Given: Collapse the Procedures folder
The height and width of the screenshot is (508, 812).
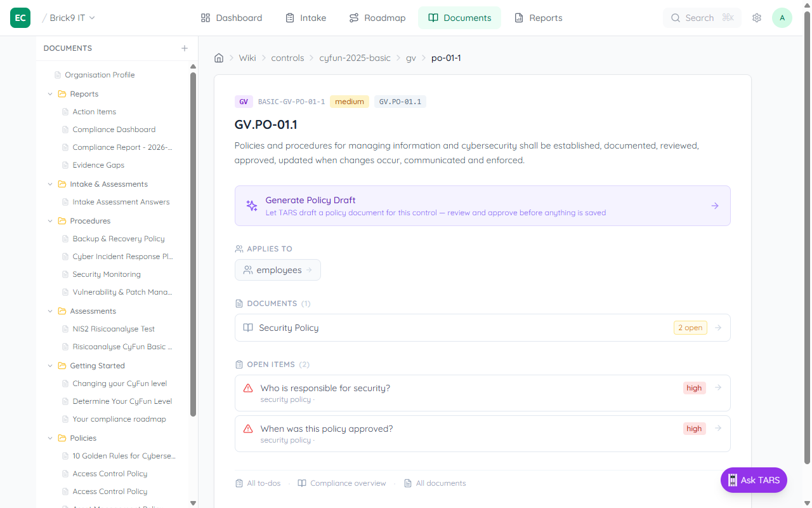Looking at the screenshot, I should 50,221.
